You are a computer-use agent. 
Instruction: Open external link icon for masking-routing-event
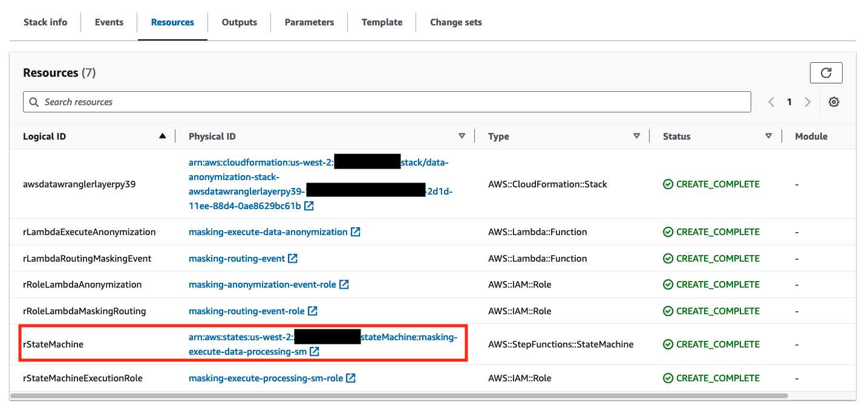point(293,259)
